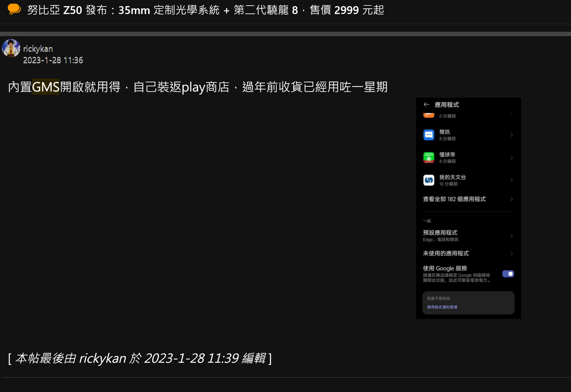Tap the 簡訊 messaging app icon
The height and width of the screenshot is (392, 571).
point(429,135)
